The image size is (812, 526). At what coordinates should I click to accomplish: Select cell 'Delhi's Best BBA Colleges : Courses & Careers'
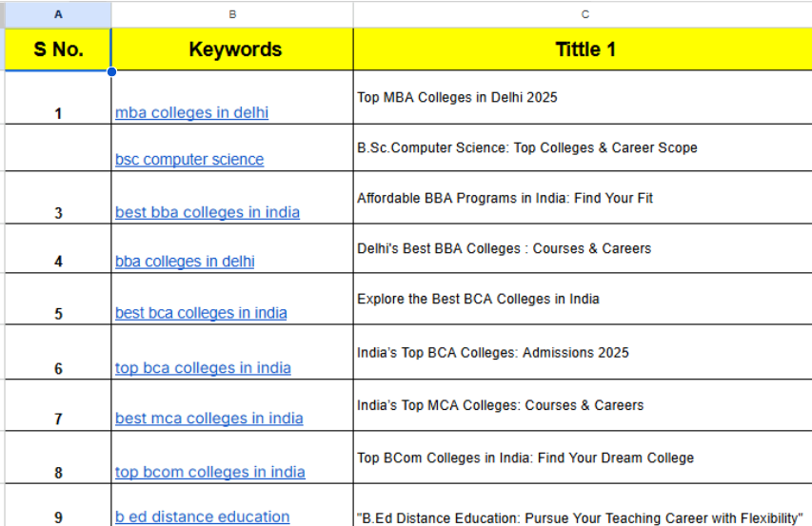[x=583, y=248]
